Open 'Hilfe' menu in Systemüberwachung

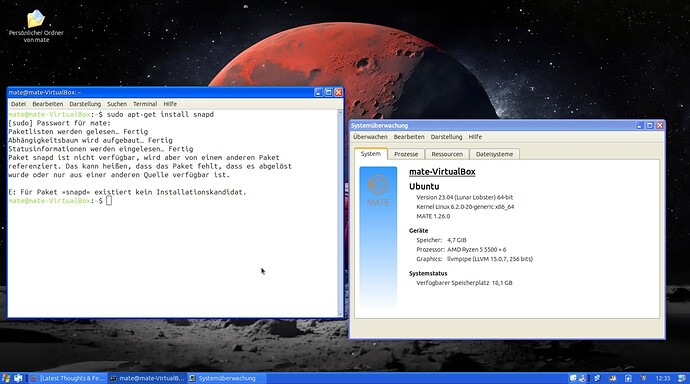point(475,137)
